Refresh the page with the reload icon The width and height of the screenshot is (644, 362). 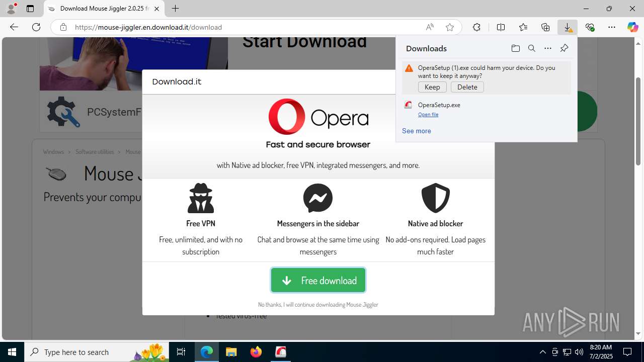[x=36, y=27]
